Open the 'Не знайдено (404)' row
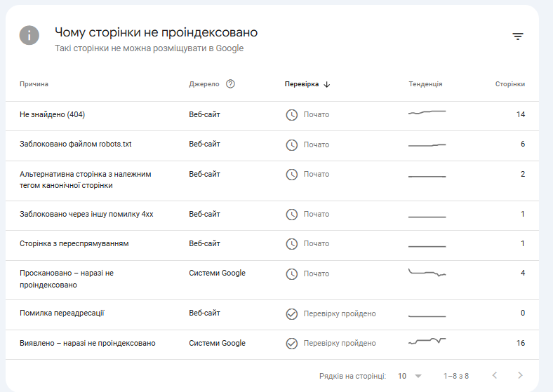 pos(53,114)
